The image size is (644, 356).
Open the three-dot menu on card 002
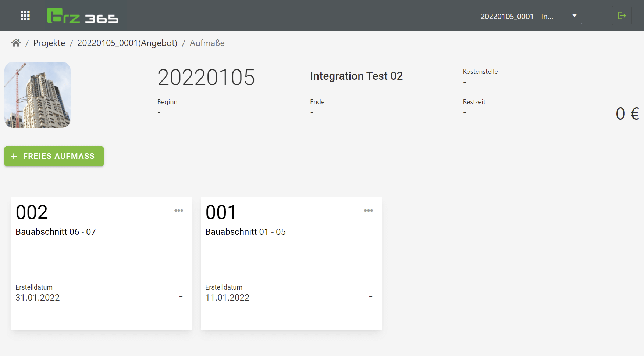tap(179, 211)
